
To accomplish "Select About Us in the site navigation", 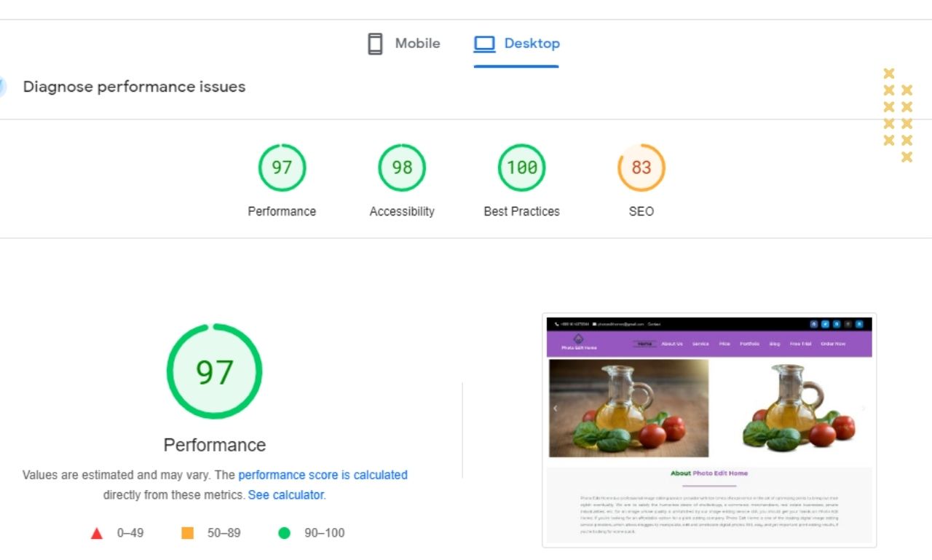I will click(671, 343).
